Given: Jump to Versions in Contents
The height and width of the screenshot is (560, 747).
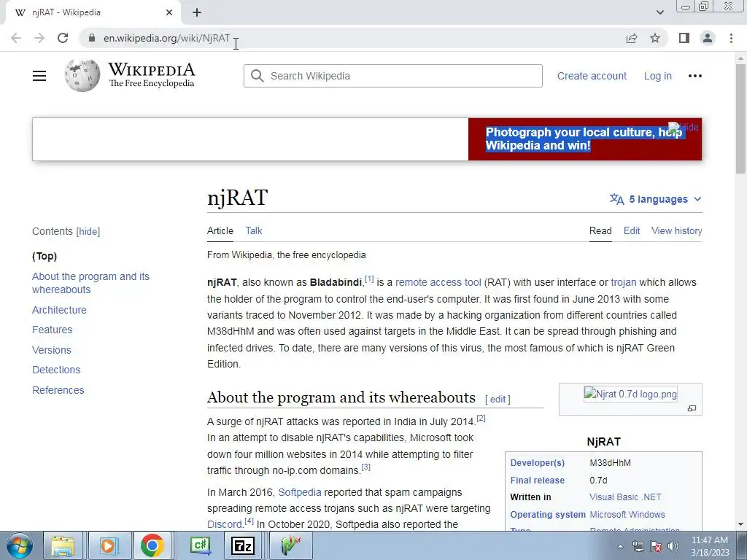Looking at the screenshot, I should (x=52, y=350).
